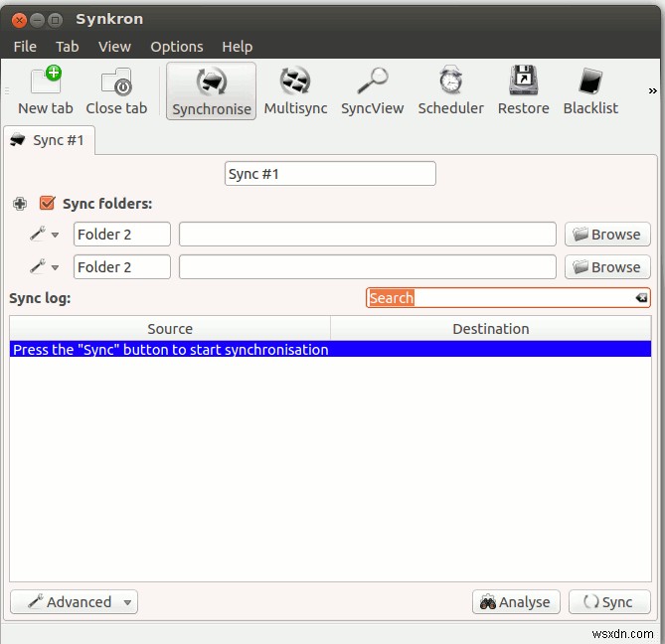
Task: Open SyncView with the magnifier icon
Action: pyautogui.click(x=373, y=90)
